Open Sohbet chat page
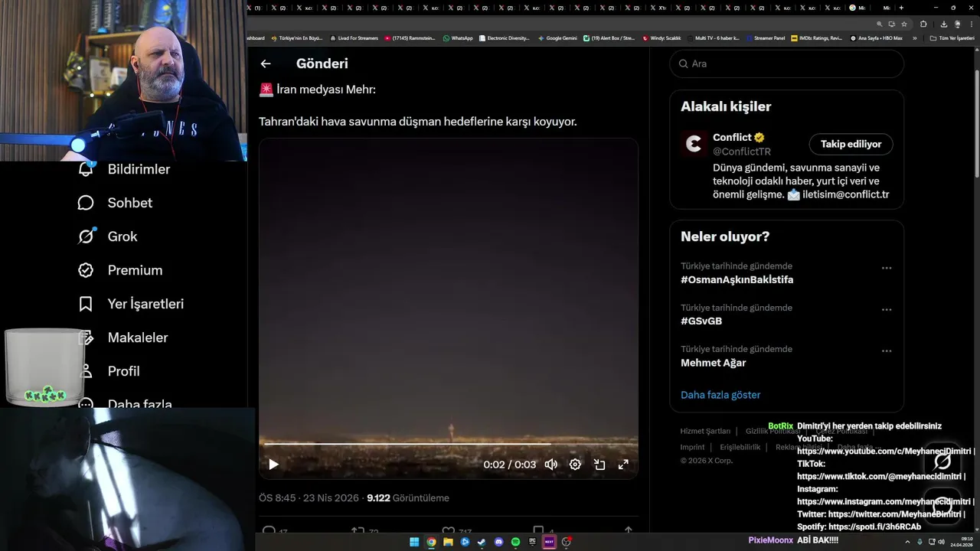Screen dimensions: 980x551 pos(115,203)
